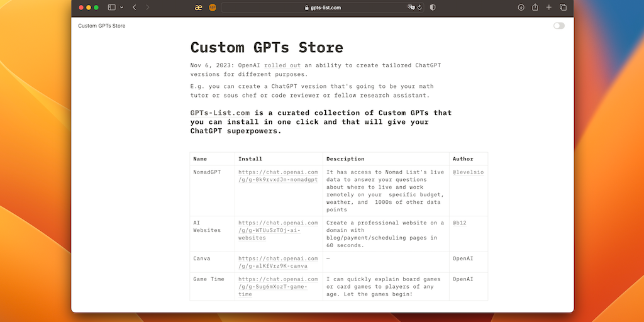Click the gpts-list.com address bar

(323, 8)
